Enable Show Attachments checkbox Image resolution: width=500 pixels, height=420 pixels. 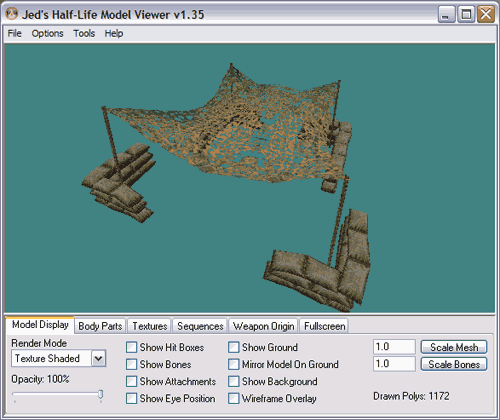pyautogui.click(x=131, y=381)
